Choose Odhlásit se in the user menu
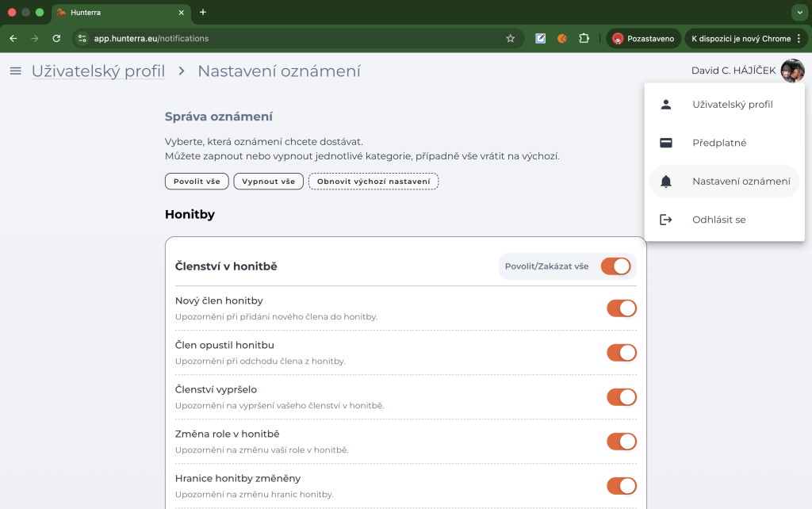812x509 pixels. [x=718, y=220]
